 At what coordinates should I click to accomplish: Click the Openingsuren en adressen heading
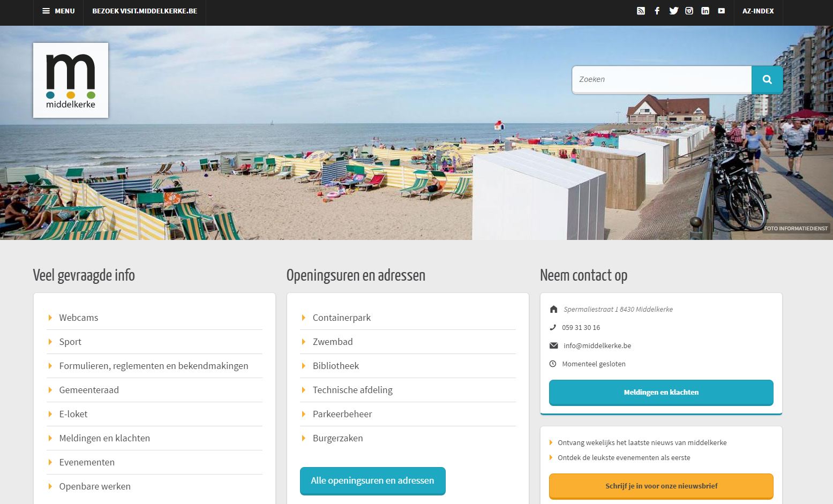pyautogui.click(x=356, y=275)
